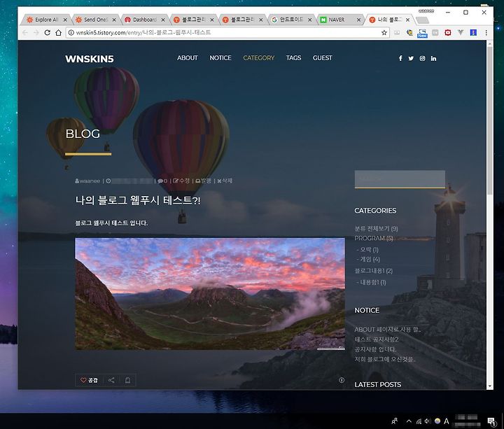
Task: Open the taskbar People icon
Action: tap(395, 421)
